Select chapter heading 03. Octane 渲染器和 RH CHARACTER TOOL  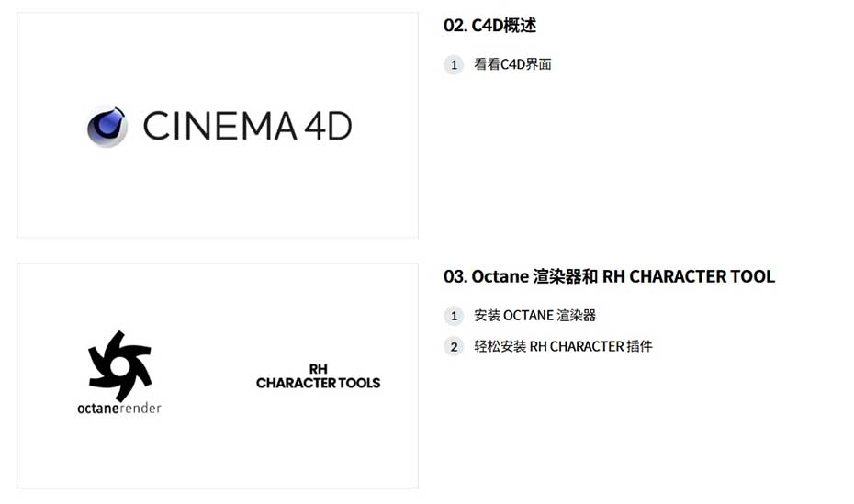pos(609,276)
